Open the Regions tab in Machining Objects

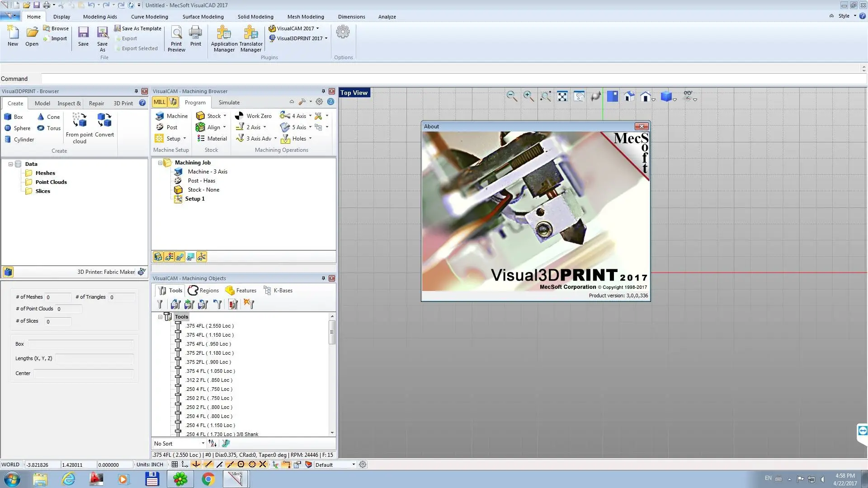point(203,291)
